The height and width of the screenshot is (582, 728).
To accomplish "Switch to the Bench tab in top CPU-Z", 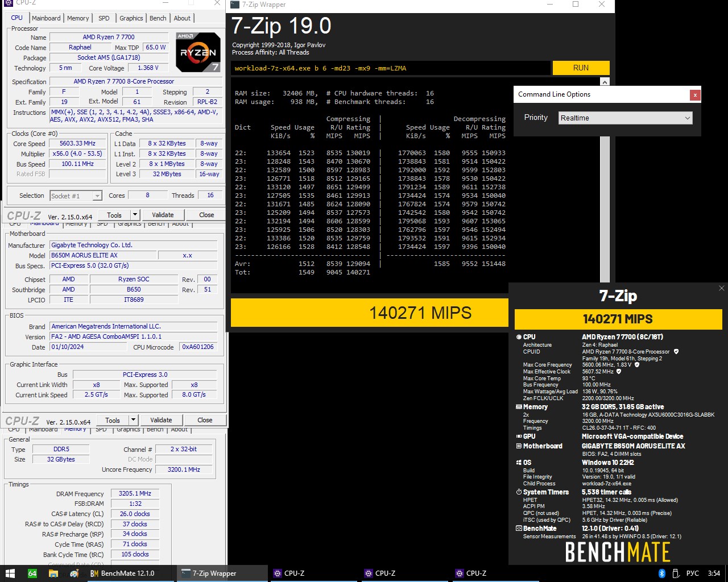I will click(x=158, y=18).
